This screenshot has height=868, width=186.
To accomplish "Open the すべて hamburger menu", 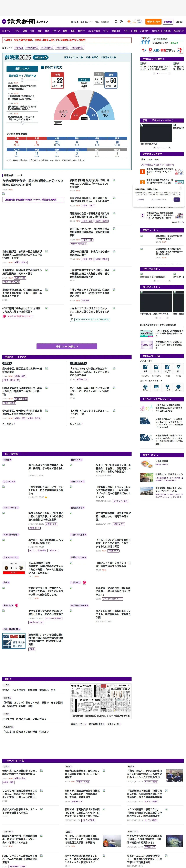I will (x=6, y=31).
